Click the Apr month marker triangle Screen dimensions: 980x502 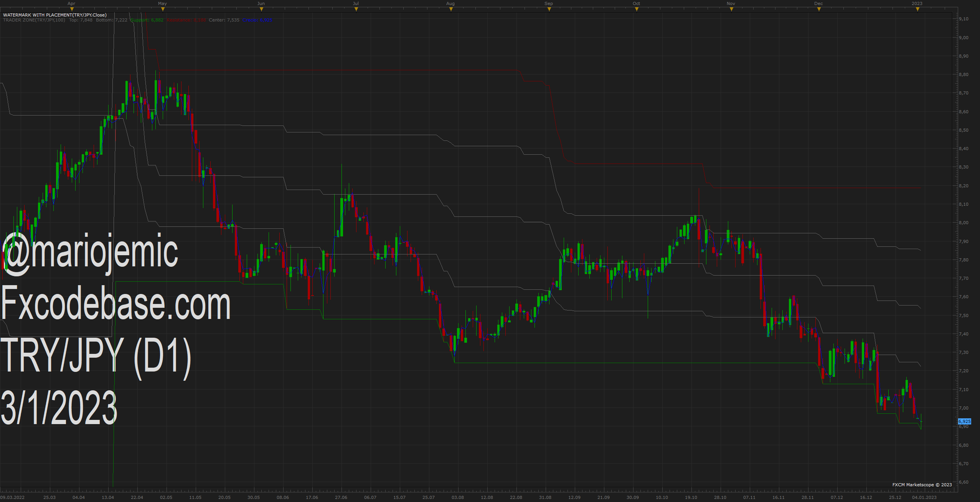[x=72, y=10]
